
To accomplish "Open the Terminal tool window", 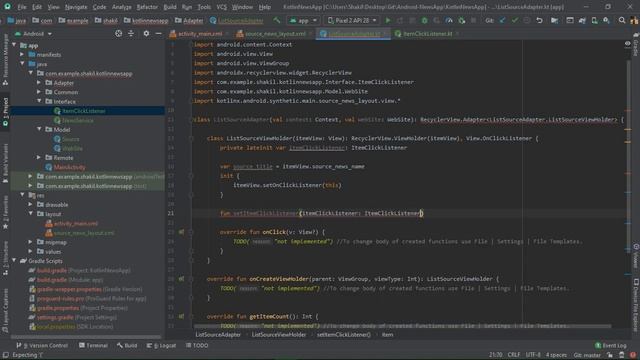I will (x=93, y=345).
